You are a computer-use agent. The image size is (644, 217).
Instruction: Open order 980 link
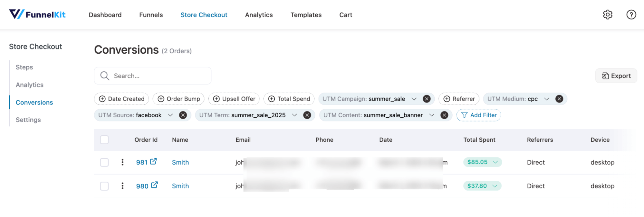point(142,186)
